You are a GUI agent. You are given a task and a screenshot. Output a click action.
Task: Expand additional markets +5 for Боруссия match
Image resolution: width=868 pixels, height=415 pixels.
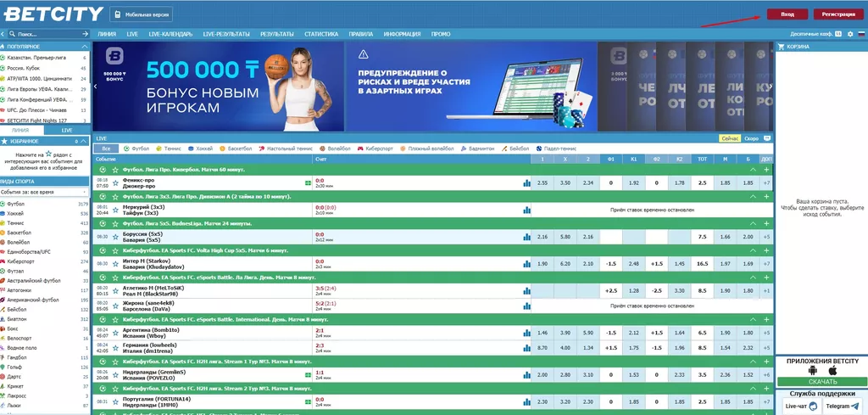(x=766, y=237)
